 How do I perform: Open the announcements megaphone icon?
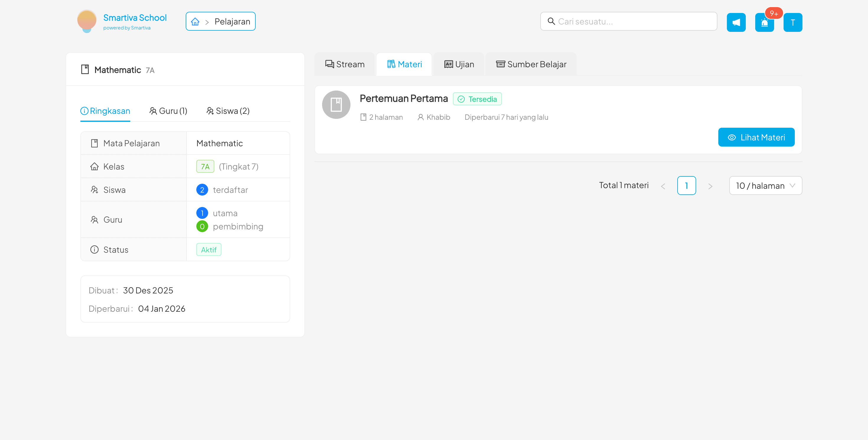736,22
